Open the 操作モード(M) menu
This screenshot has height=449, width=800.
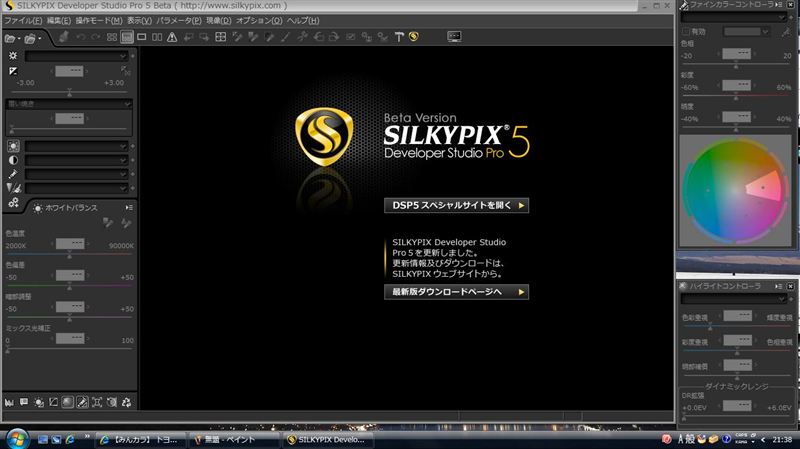coord(99,20)
